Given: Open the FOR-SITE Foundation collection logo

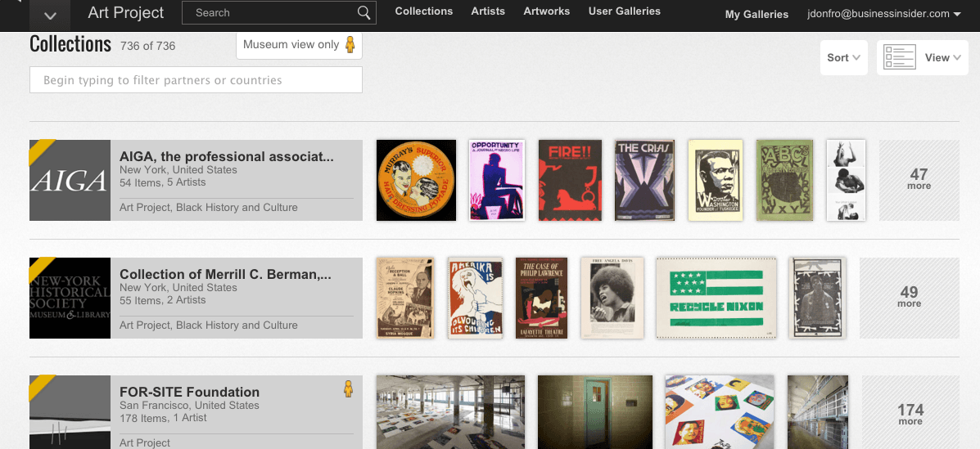Looking at the screenshot, I should (x=70, y=412).
